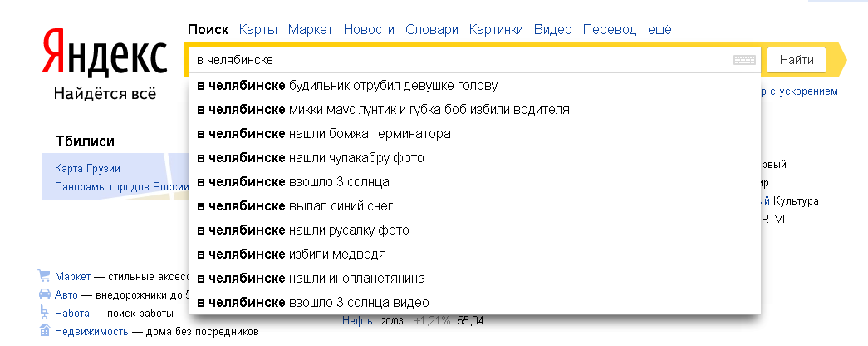Click the Маркет shopping cart icon

click(44, 276)
